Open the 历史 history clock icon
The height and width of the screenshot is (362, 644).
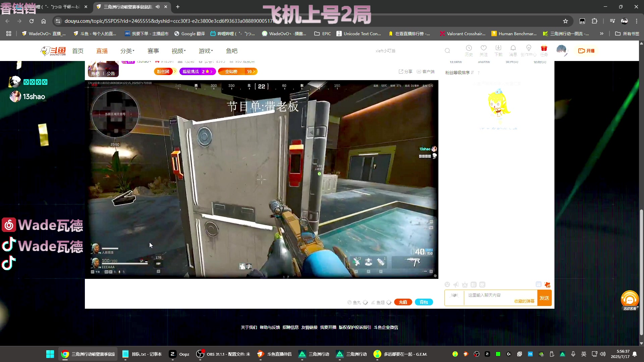[x=469, y=48]
